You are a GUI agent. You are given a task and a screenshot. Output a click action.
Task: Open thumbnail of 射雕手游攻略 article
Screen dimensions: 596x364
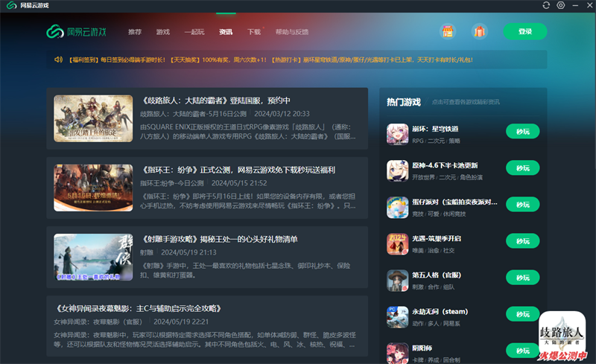point(93,258)
